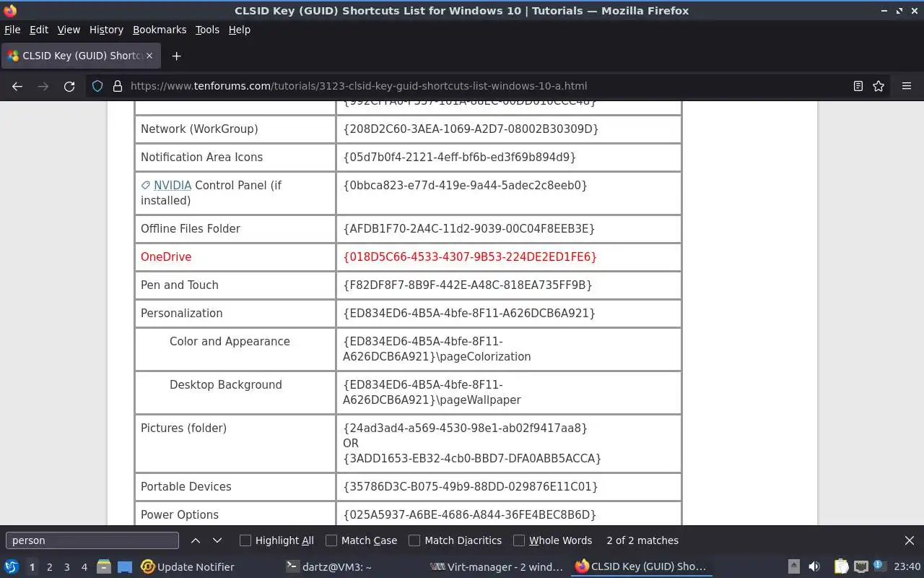Open the View menu
924x578 pixels.
click(69, 30)
